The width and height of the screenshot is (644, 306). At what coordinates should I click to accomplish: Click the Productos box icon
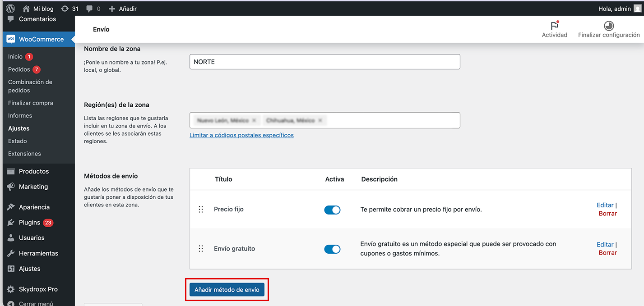[x=11, y=171]
